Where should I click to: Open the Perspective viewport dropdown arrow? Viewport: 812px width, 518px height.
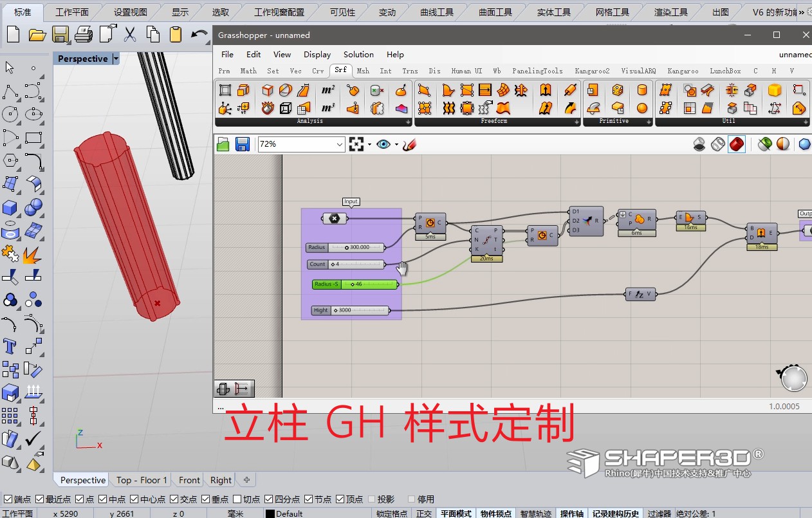pos(116,59)
